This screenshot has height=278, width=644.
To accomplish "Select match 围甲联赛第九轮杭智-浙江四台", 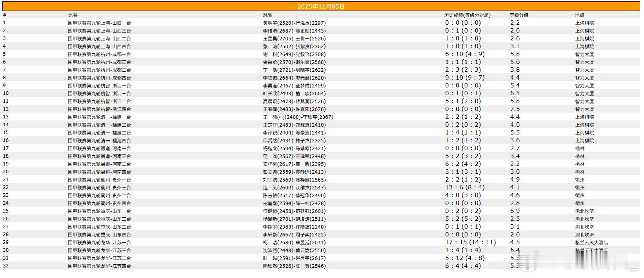I will coord(100,109).
